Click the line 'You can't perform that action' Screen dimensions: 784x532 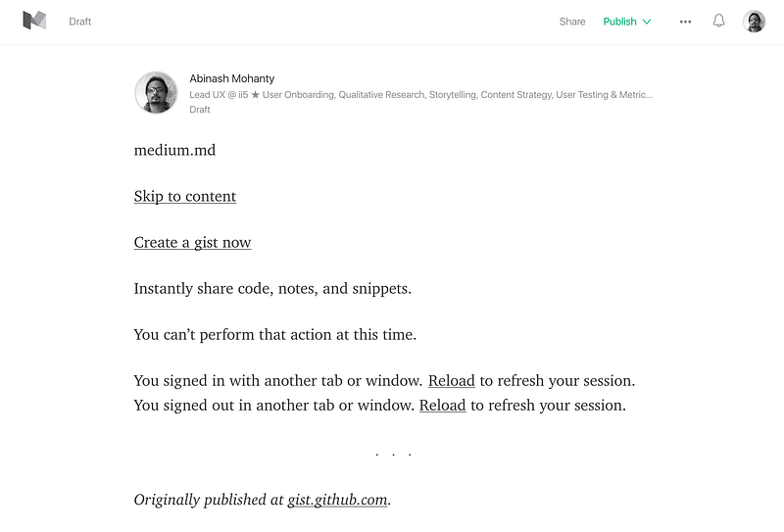pos(275,334)
